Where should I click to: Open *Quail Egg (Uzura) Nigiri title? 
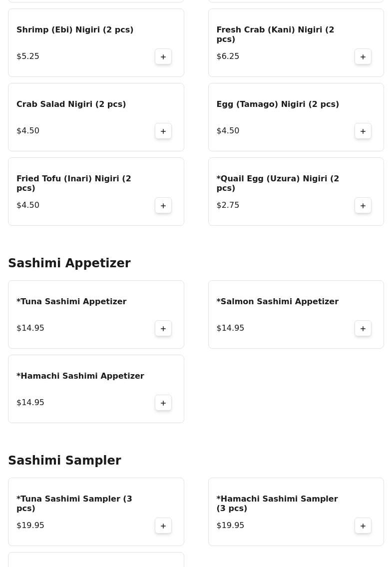coord(278,183)
